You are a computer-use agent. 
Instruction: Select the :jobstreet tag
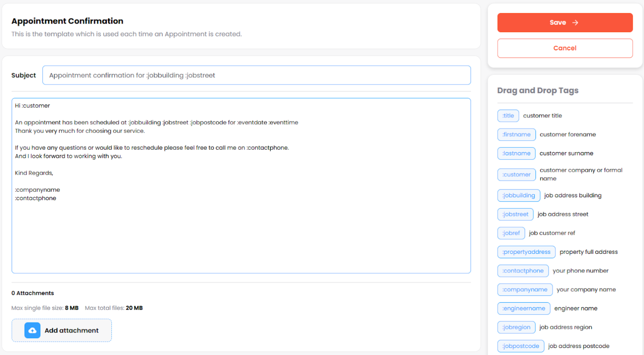[515, 214]
